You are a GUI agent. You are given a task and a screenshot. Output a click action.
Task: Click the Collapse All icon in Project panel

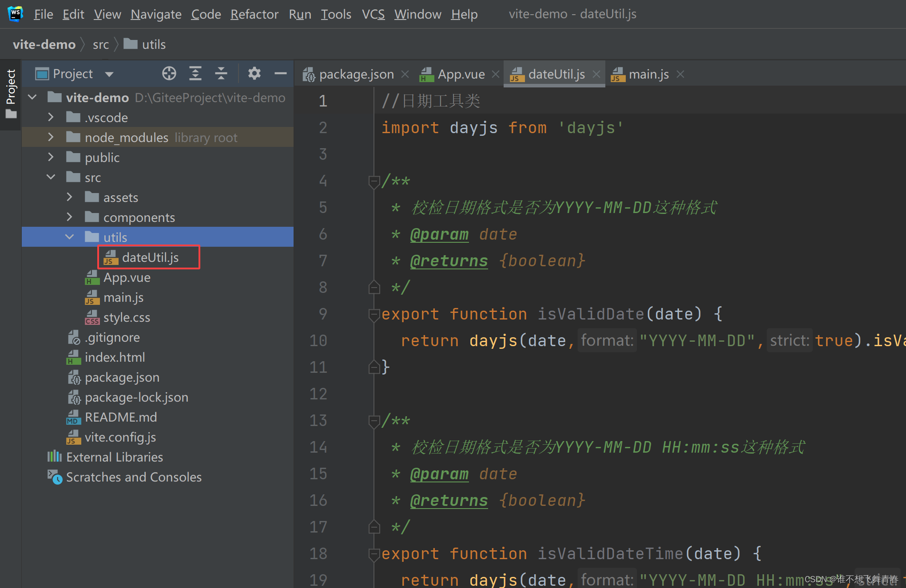click(221, 73)
